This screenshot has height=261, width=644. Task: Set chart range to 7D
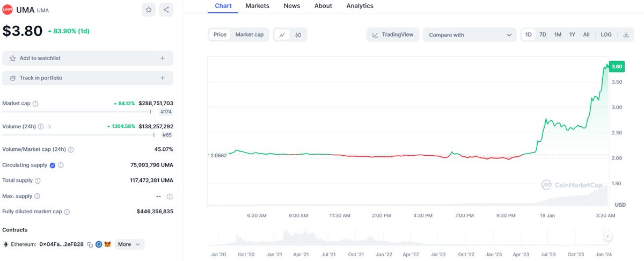[x=543, y=34]
